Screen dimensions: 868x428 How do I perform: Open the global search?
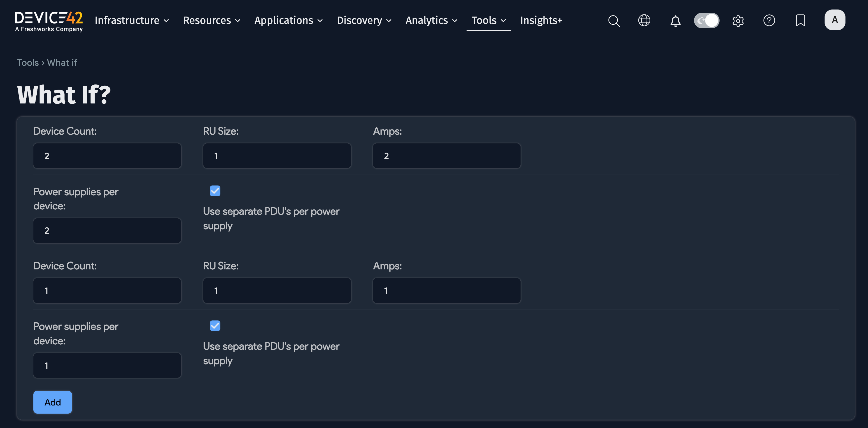[614, 21]
